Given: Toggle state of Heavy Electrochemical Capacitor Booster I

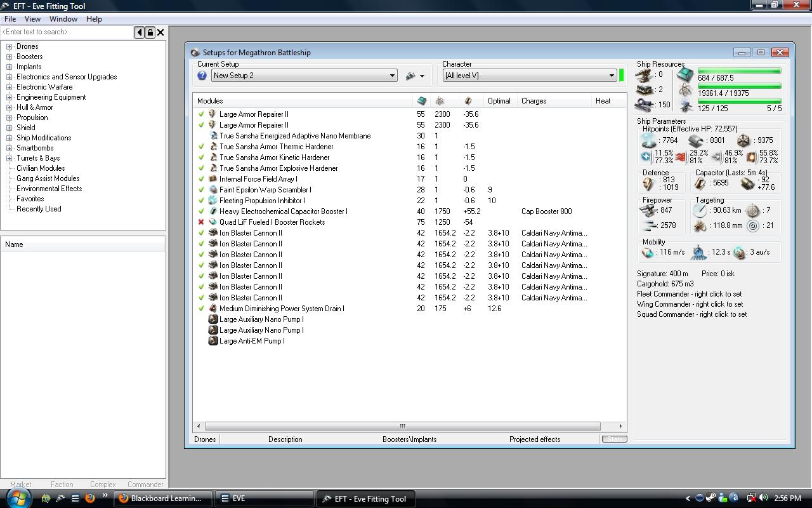Looking at the screenshot, I should coord(201,211).
